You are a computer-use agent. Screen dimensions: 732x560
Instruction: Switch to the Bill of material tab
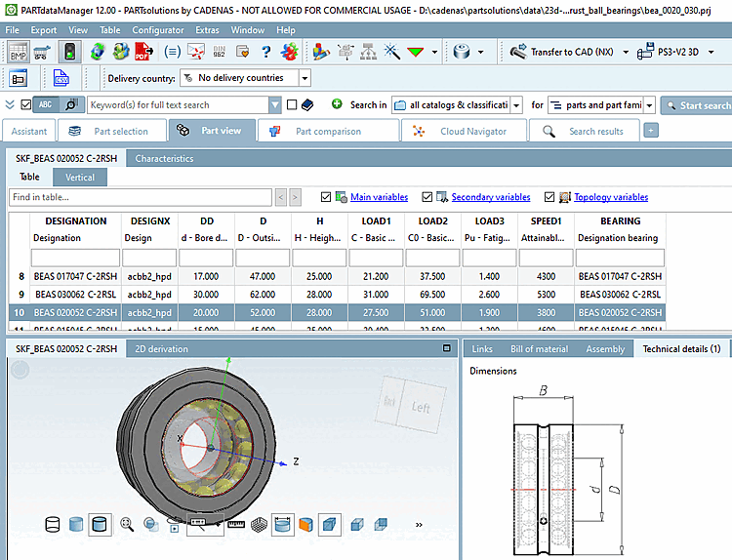coord(539,348)
